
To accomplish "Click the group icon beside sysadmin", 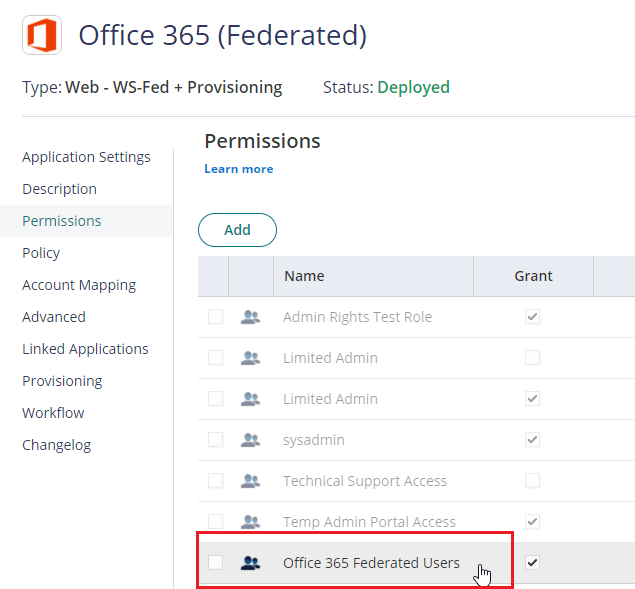I will (x=250, y=440).
